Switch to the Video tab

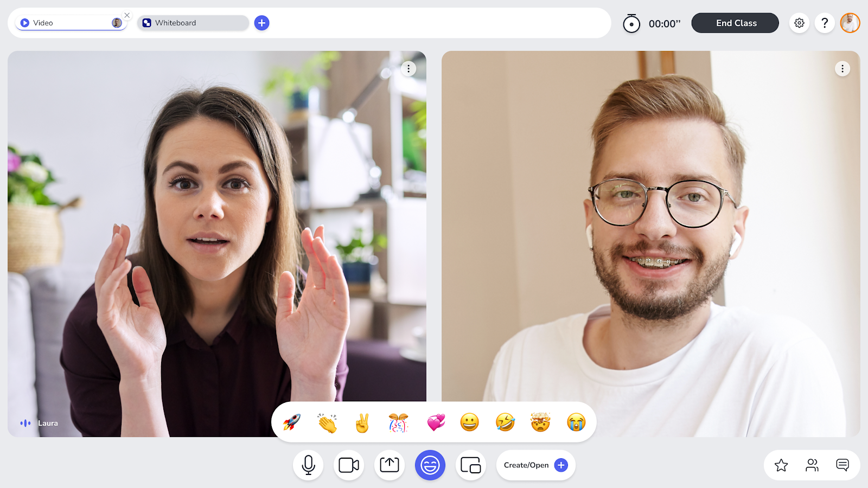71,23
